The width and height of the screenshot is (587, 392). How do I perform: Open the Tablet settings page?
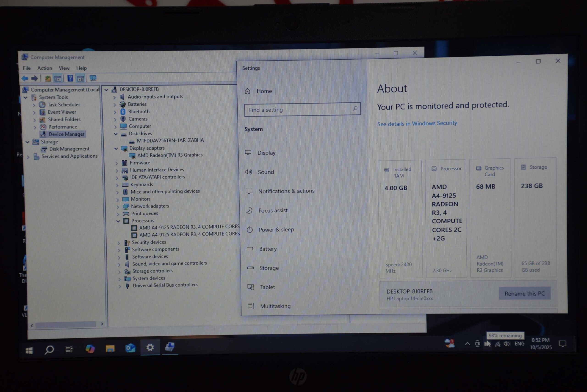click(267, 287)
